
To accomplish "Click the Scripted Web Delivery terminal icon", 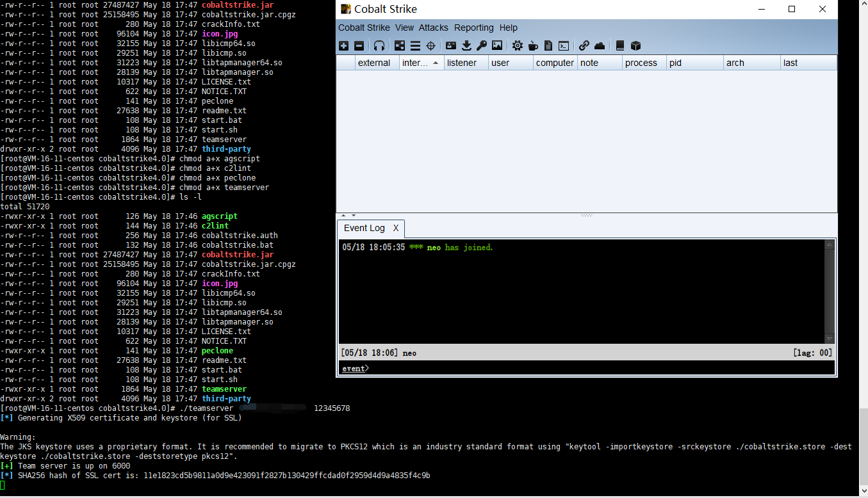I will coord(564,45).
